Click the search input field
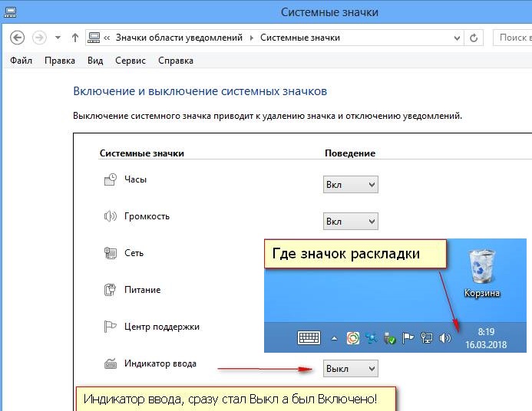This screenshot has width=532, height=411. click(x=513, y=38)
